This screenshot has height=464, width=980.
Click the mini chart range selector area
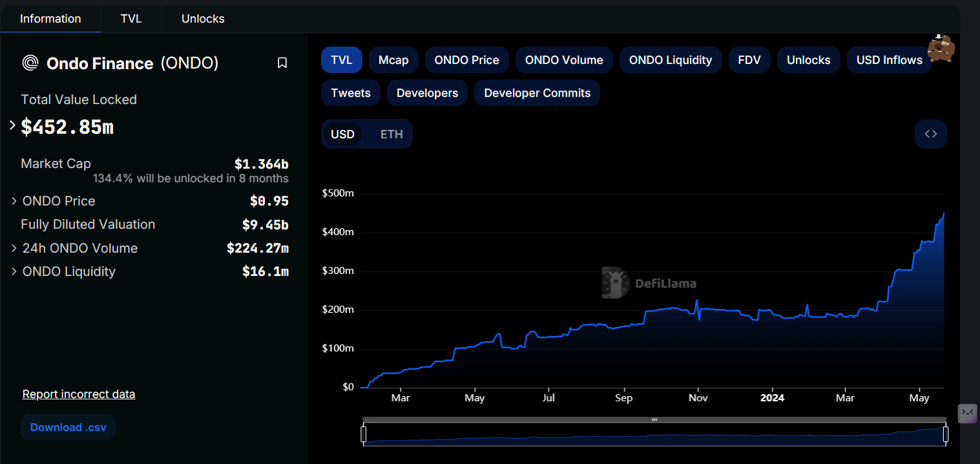(654, 435)
